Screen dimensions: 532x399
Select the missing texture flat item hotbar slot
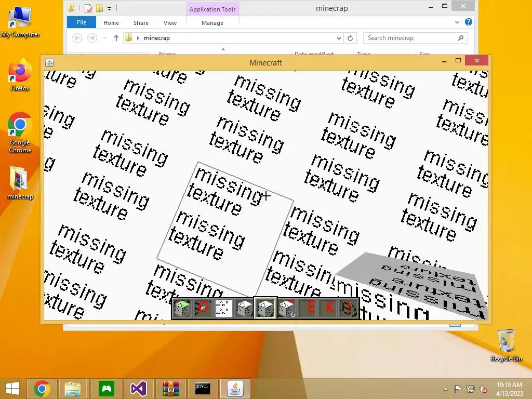click(223, 308)
